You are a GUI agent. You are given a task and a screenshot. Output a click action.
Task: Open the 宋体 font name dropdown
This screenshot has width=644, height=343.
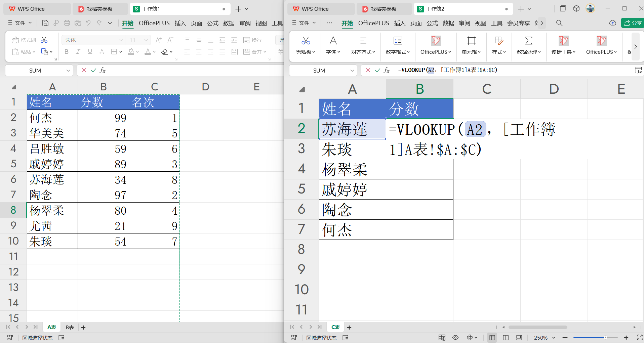pyautogui.click(x=93, y=40)
